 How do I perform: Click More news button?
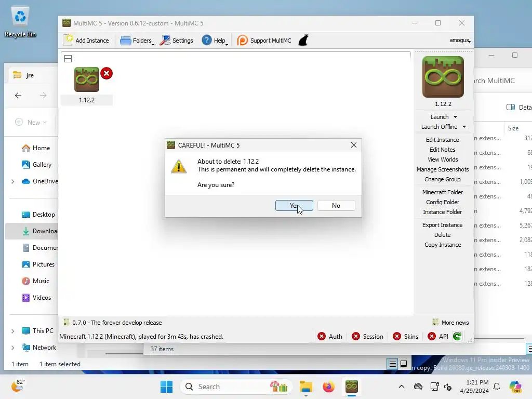click(451, 322)
